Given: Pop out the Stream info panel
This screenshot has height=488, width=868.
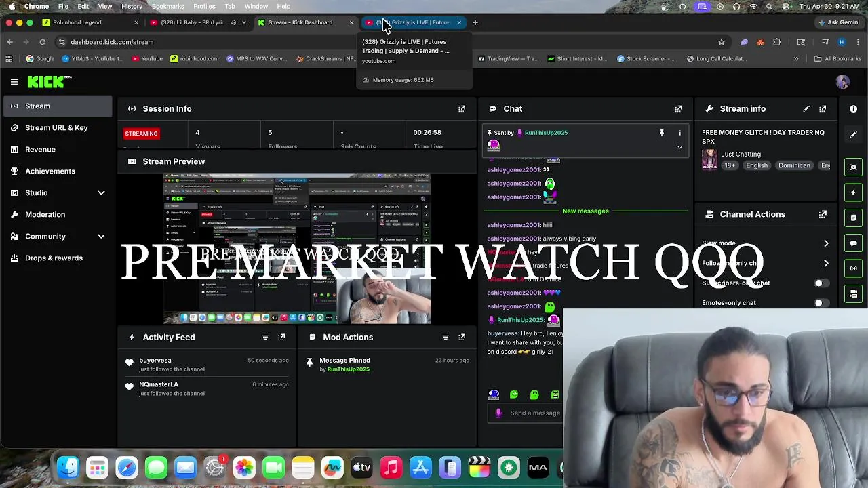Looking at the screenshot, I should click(823, 108).
